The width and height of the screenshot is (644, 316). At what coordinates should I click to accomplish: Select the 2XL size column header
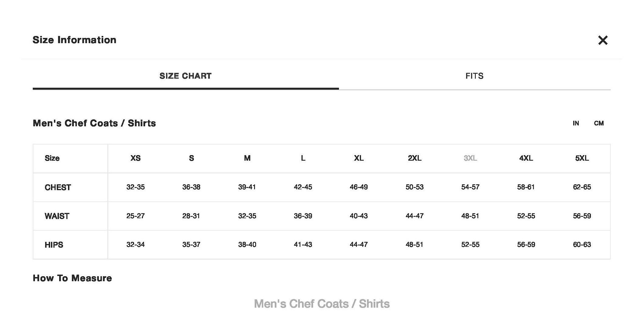click(x=414, y=158)
